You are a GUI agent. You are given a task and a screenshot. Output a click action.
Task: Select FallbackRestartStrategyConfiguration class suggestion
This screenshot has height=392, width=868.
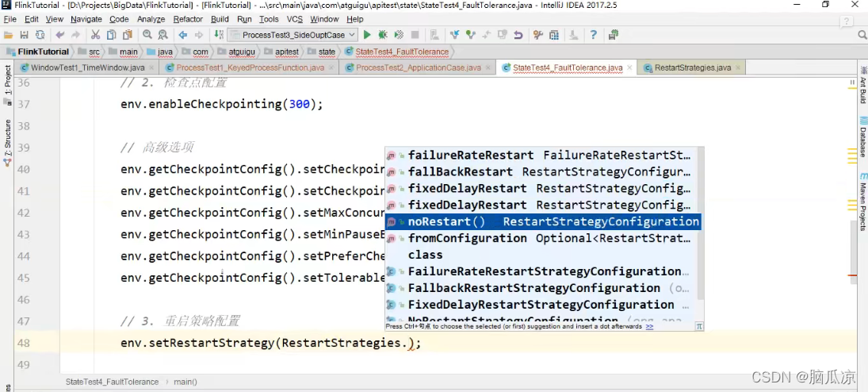tap(541, 288)
